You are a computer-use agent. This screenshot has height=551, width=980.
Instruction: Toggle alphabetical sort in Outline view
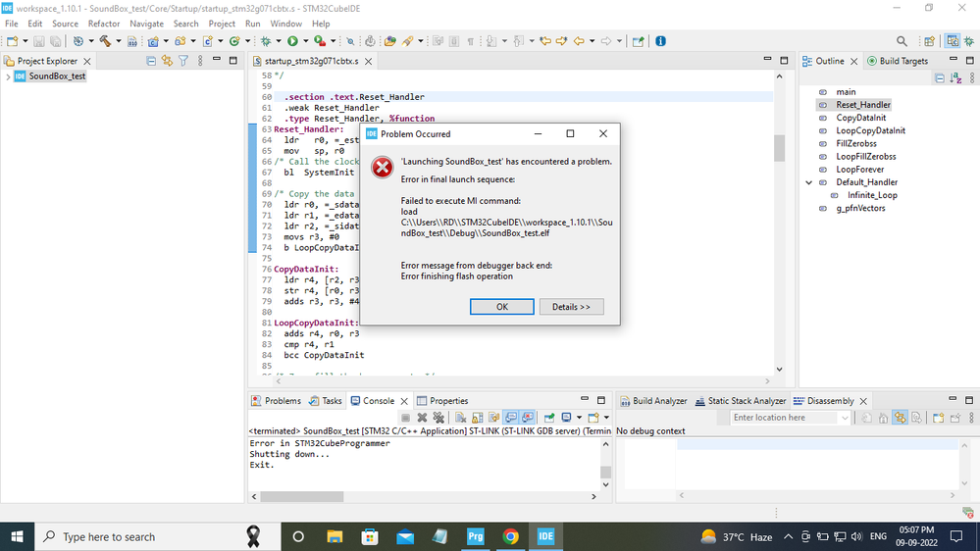pos(955,78)
